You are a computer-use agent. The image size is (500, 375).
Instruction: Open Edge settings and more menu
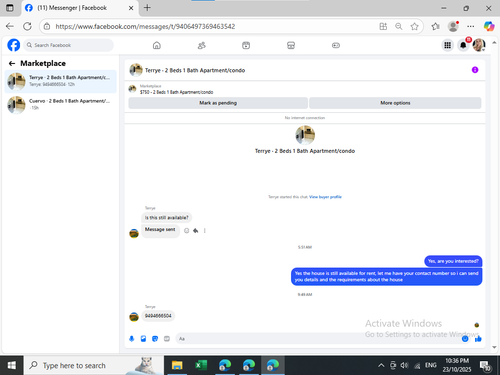[x=471, y=26]
